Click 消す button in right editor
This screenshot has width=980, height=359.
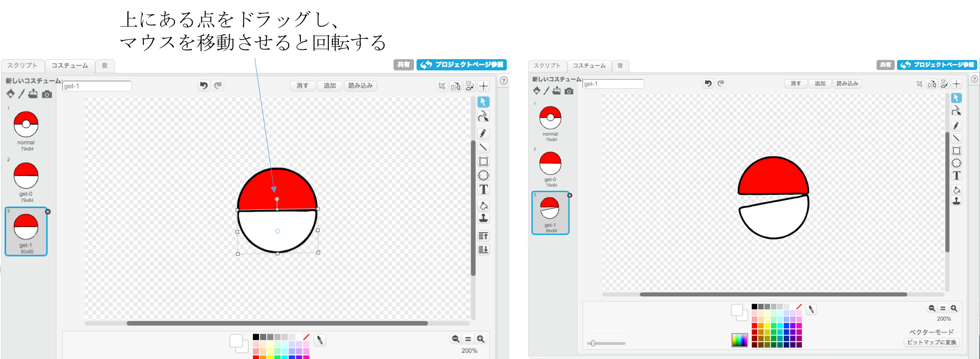point(796,84)
